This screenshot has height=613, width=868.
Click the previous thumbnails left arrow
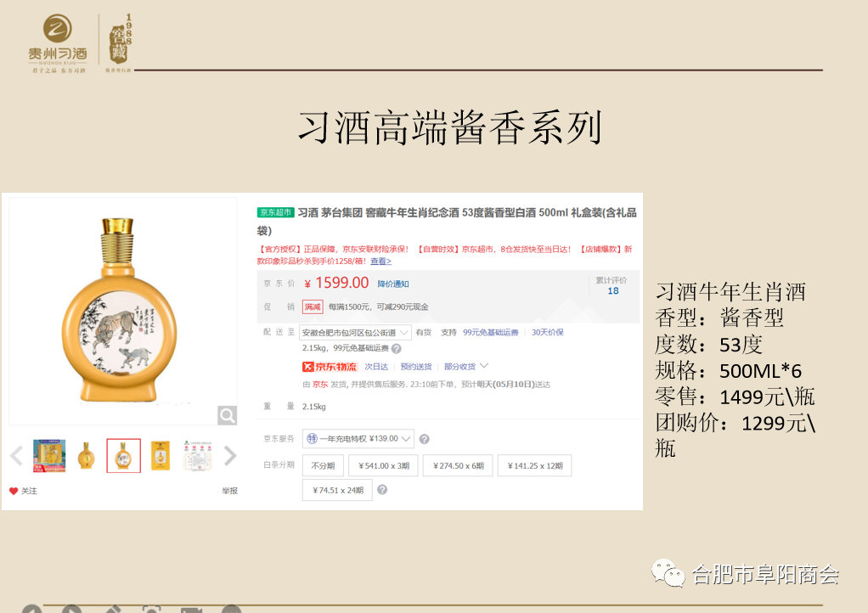[17, 456]
